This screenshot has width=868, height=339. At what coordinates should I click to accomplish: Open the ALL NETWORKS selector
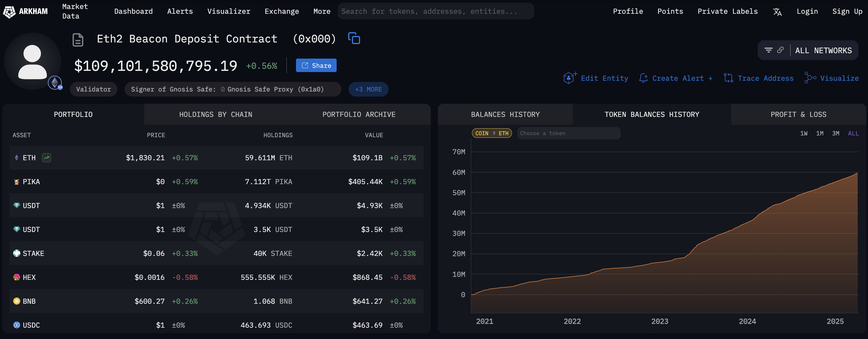(823, 51)
